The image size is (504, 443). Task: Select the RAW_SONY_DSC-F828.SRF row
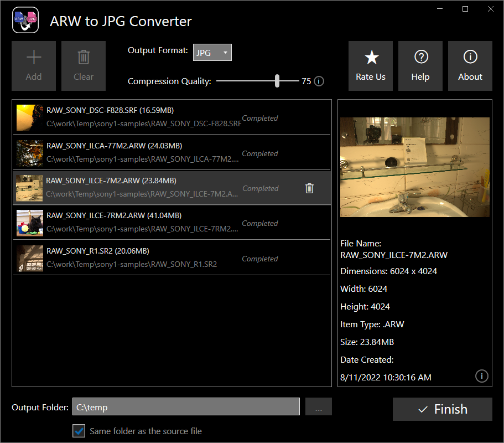tap(172, 117)
